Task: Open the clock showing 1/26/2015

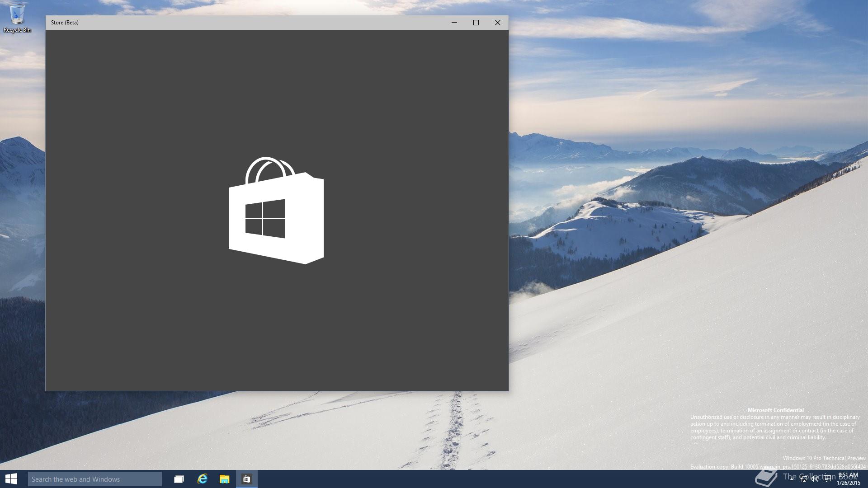Action: click(848, 479)
